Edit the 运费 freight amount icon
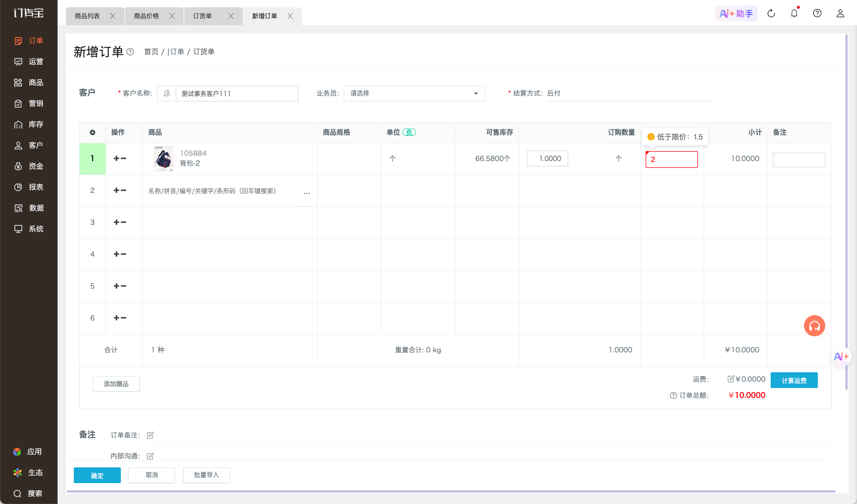 click(x=731, y=379)
